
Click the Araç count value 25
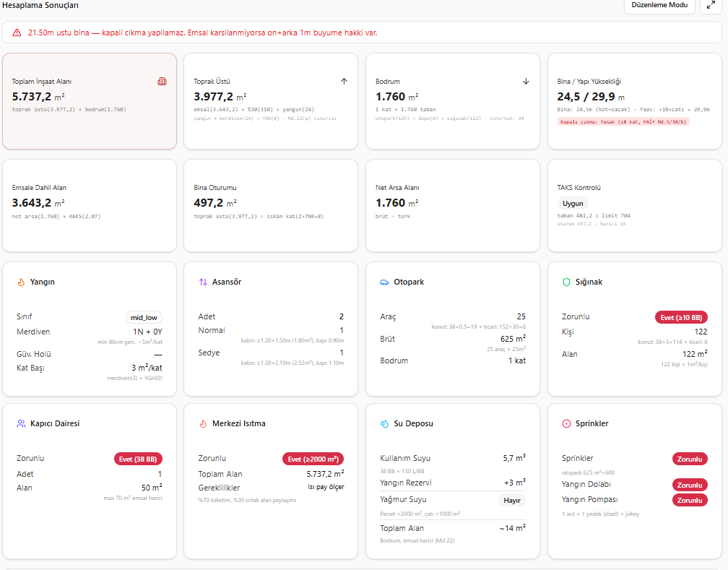pyautogui.click(x=521, y=316)
